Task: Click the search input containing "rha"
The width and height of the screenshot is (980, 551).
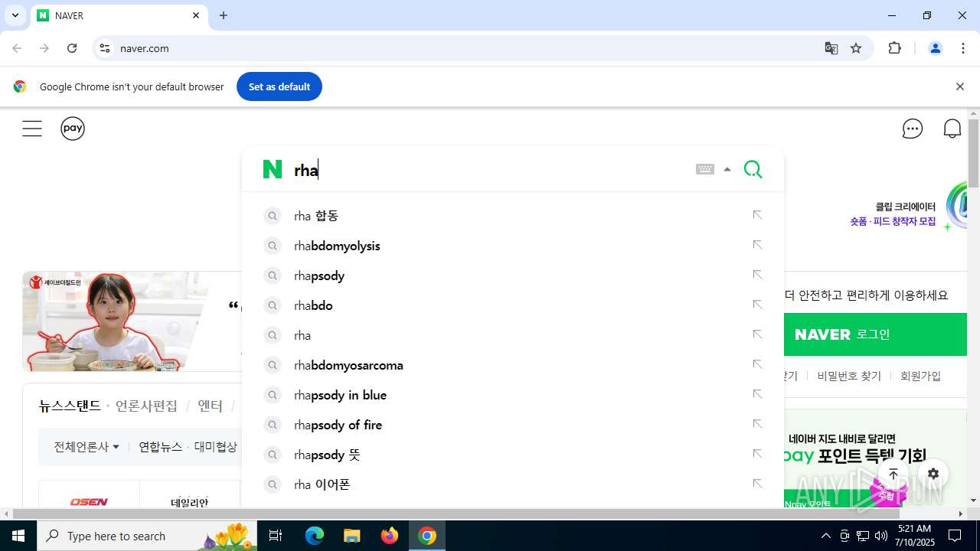Action: pyautogui.click(x=490, y=170)
